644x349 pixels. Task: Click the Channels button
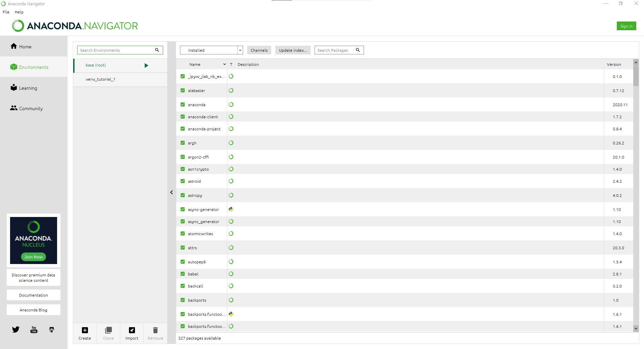tap(259, 50)
